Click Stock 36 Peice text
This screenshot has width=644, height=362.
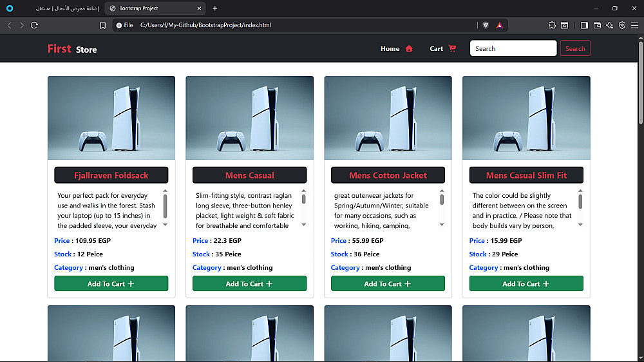[355, 254]
